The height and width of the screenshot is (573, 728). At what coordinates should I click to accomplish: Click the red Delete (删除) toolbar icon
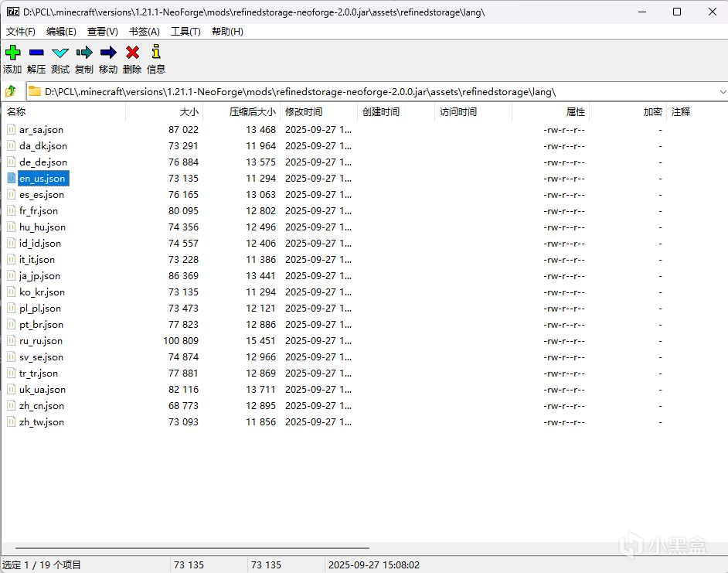[132, 52]
